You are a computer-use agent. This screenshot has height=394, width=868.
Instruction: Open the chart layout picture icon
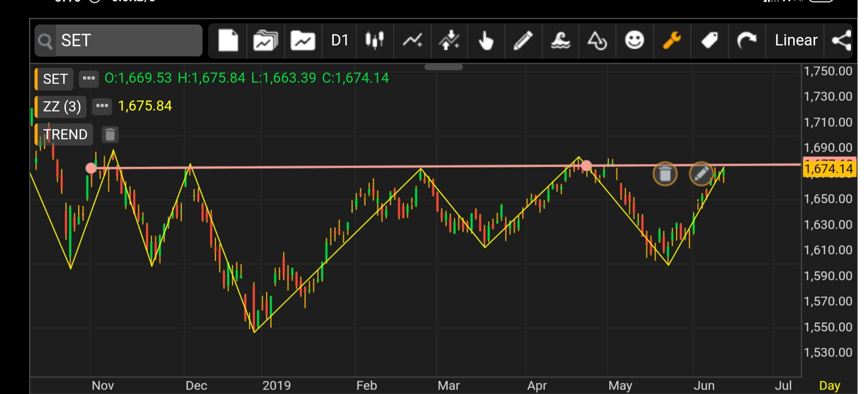(x=303, y=40)
